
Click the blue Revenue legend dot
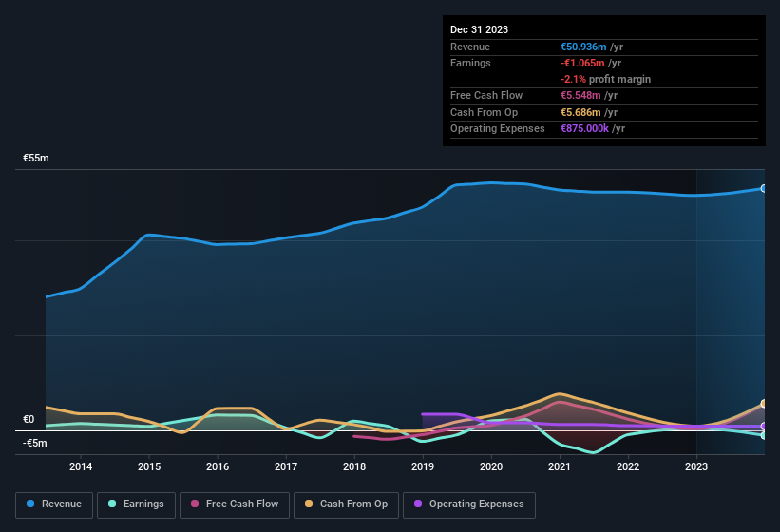pyautogui.click(x=30, y=503)
